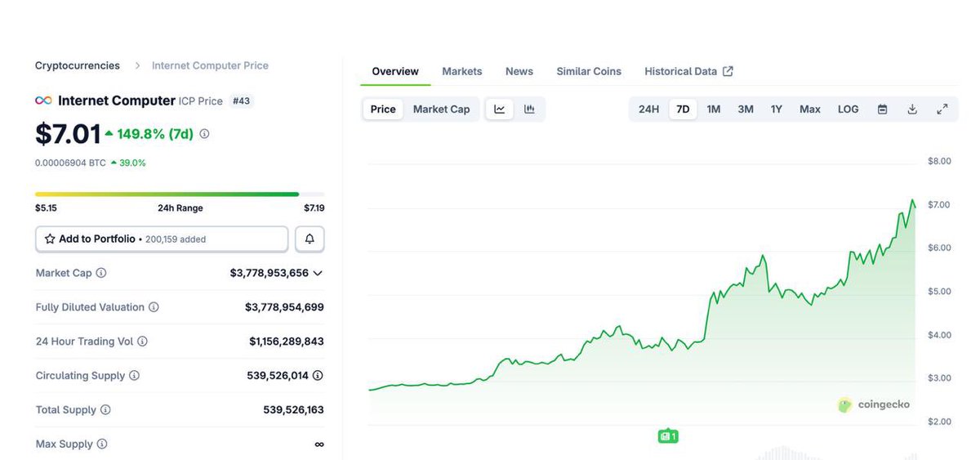Click the chart line near the $7.00 peak
The width and height of the screenshot is (980, 460).
(x=912, y=200)
